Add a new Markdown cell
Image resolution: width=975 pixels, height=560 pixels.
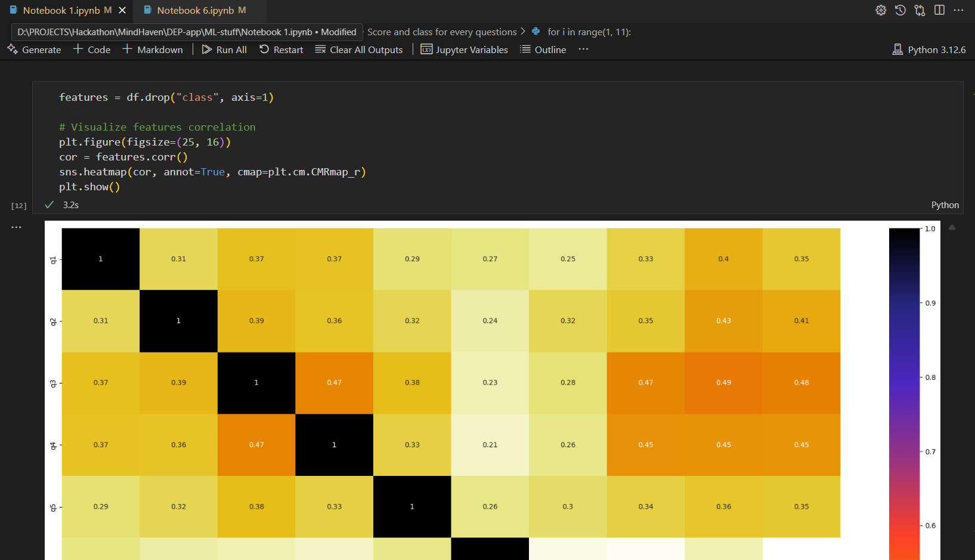[x=152, y=49]
